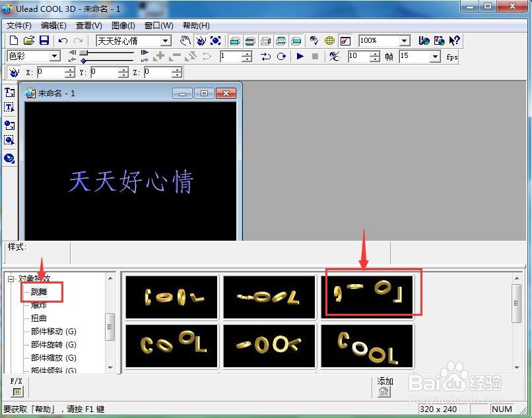Toggle the side face display icon
Viewport: 532px width, 418px height.
265,41
